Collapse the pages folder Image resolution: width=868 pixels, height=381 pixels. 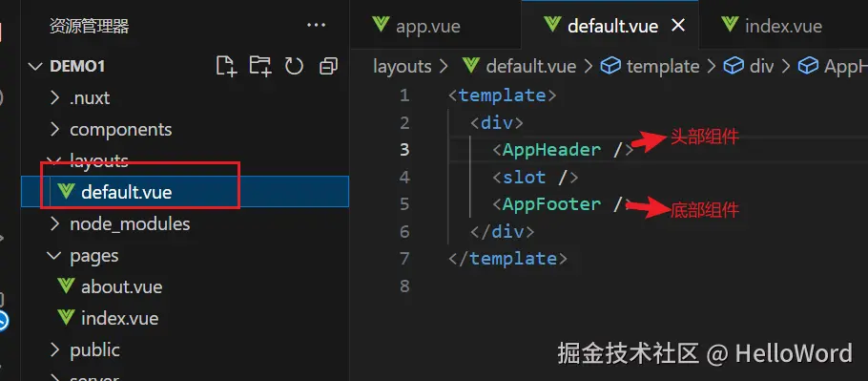185,255
